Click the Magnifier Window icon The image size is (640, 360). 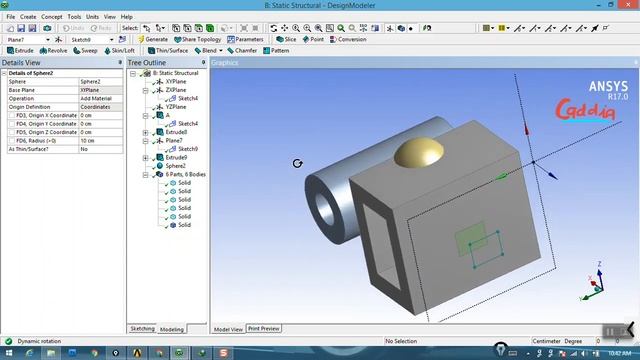(x=330, y=28)
